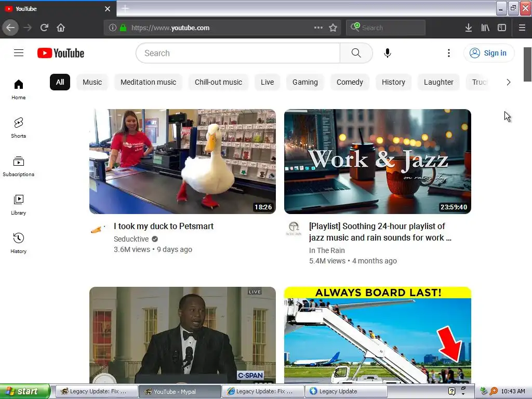The width and height of the screenshot is (532, 399).
Task: Click the YouTube logo
Action: click(x=61, y=53)
